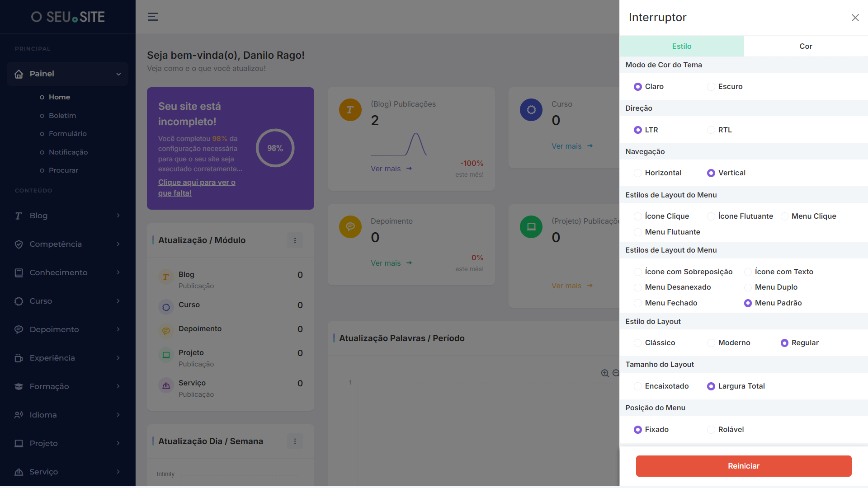Click the 98% circular progress indicator
This screenshot has height=488, width=868.
click(x=275, y=148)
